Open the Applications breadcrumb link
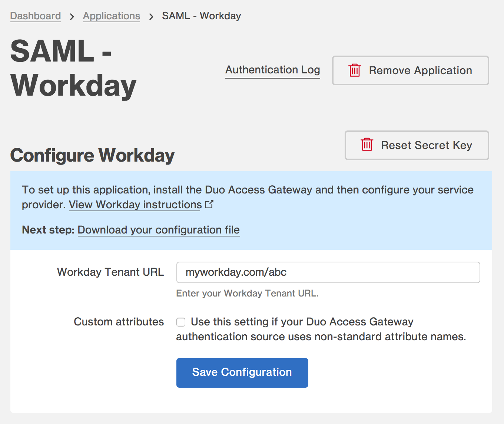The height and width of the screenshot is (424, 504). [111, 16]
